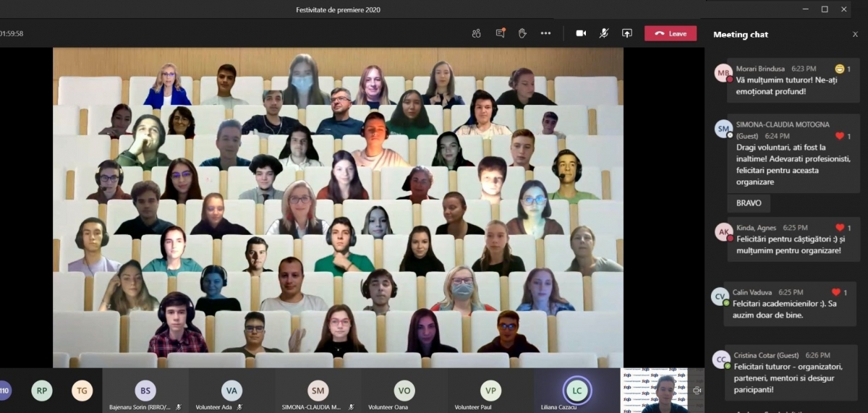The height and width of the screenshot is (413, 868).
Task: Click the camera icon beside self-view video
Action: coord(697,391)
